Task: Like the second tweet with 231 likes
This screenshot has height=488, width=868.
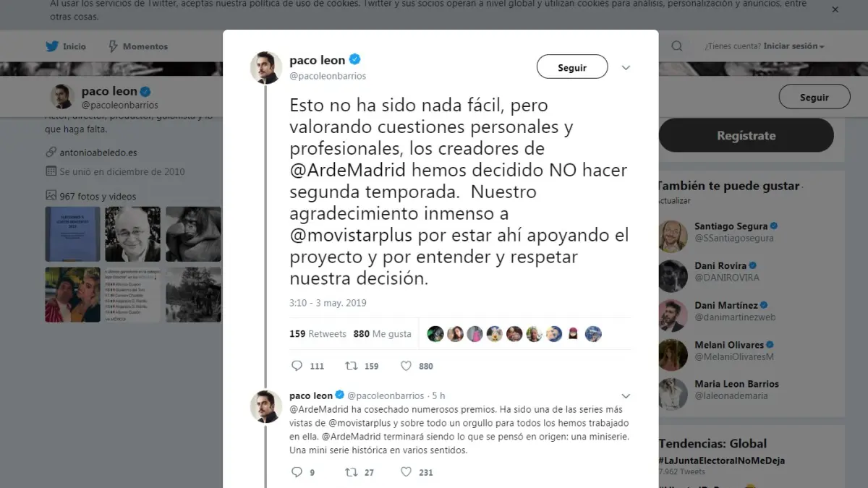Action: pyautogui.click(x=407, y=472)
